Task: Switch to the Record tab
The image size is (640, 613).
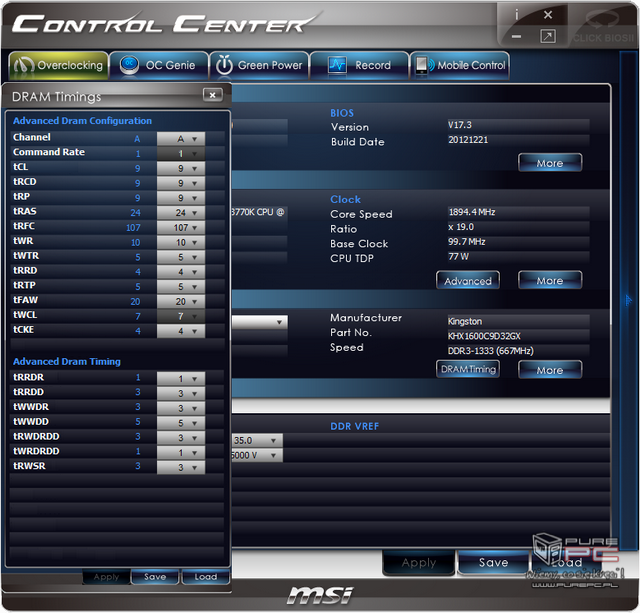Action: (360, 65)
